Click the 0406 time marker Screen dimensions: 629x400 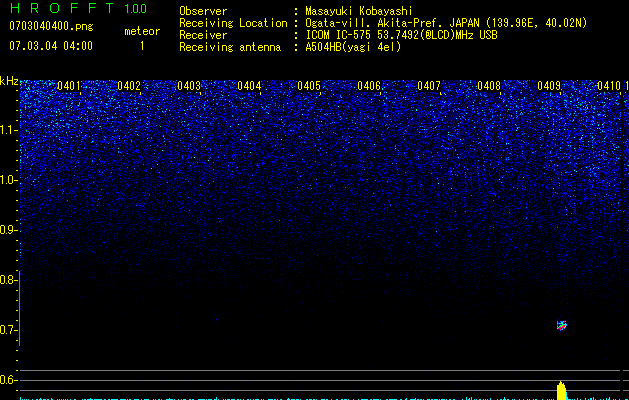369,86
